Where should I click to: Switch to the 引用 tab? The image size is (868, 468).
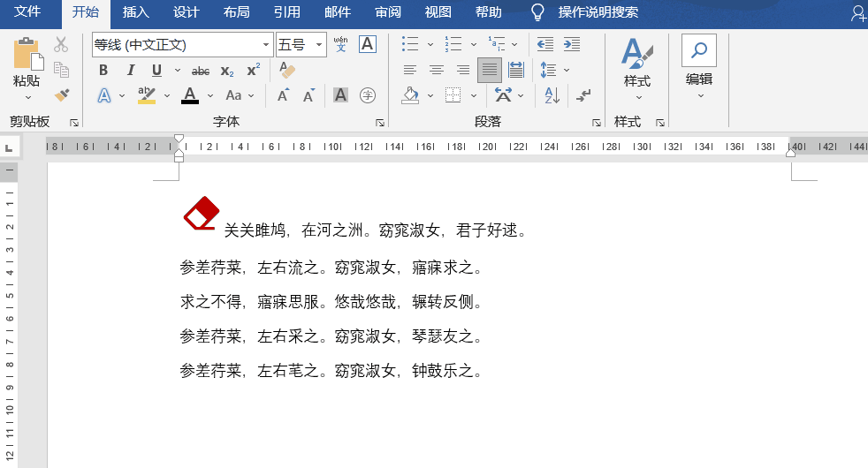click(x=286, y=12)
